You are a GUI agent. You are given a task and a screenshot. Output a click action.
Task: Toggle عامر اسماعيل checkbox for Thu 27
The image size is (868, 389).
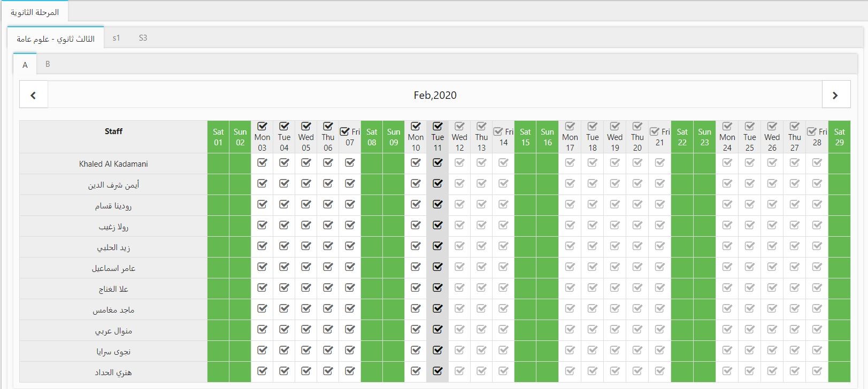point(795,267)
